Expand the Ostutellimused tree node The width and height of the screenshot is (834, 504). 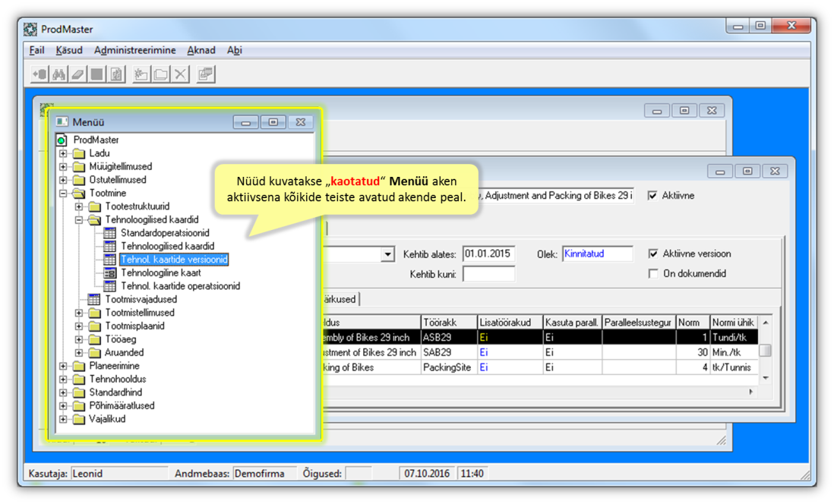coord(63,180)
